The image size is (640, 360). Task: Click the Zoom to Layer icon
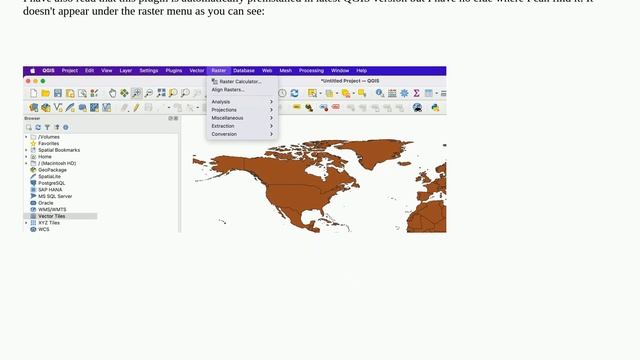[x=185, y=93]
